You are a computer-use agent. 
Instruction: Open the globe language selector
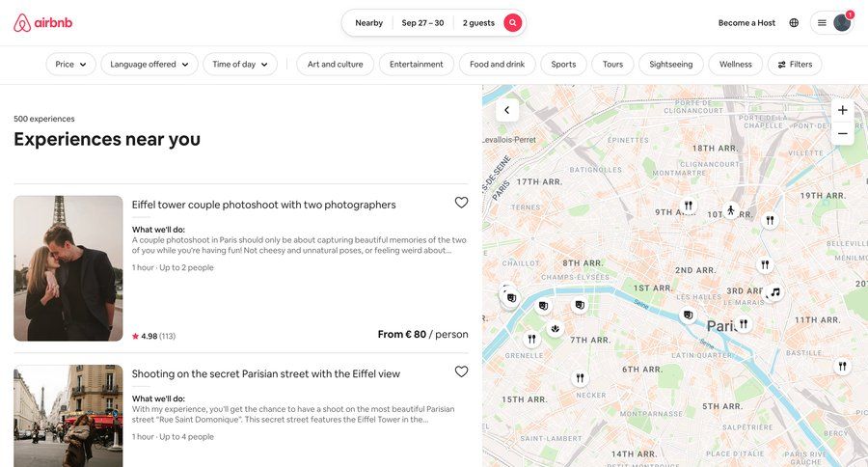[794, 23]
